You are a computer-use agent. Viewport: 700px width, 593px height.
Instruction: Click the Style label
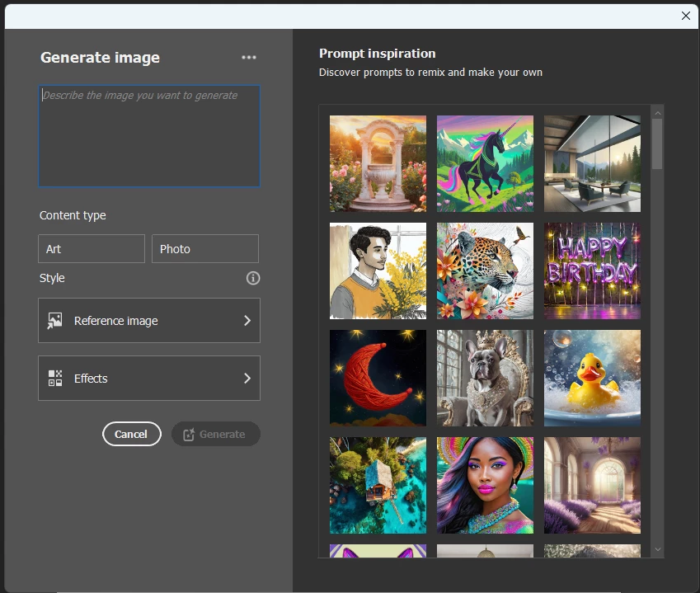coord(52,278)
